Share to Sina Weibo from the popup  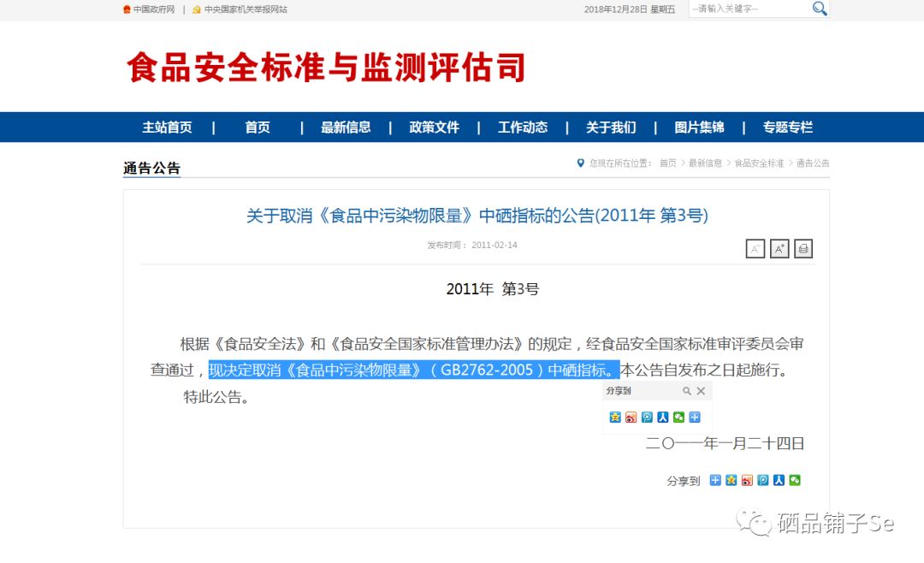tap(631, 418)
